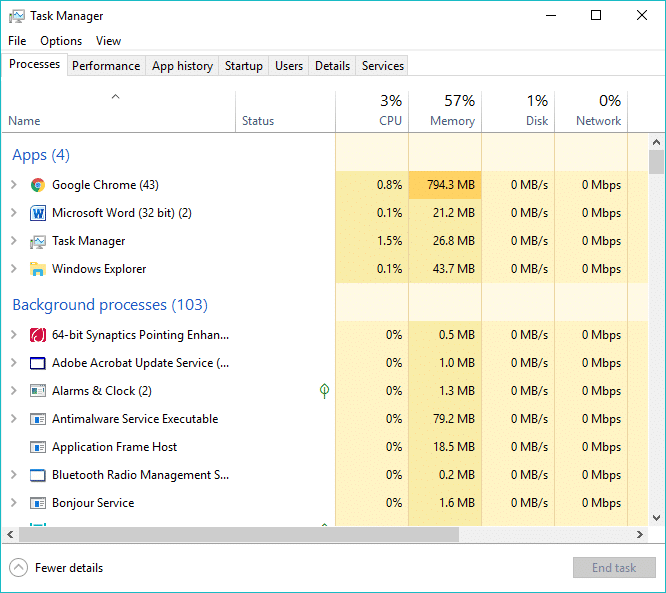666x593 pixels.
Task: Expand the Bluetooth Radio Management entry
Action: coord(14,475)
